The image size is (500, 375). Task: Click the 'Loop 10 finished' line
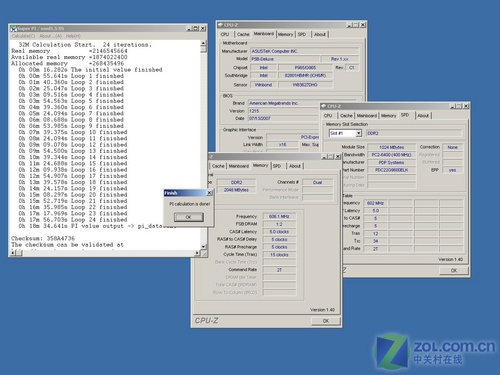[x=72, y=132]
